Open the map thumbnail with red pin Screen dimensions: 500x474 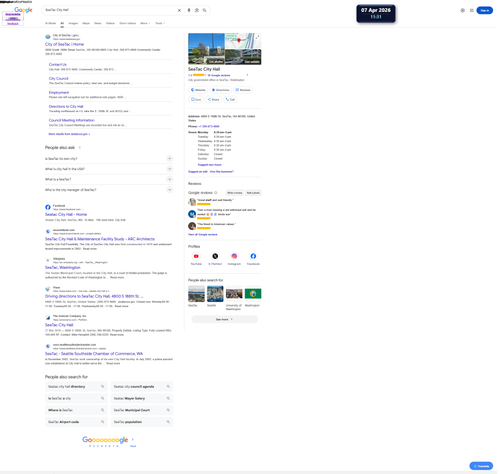pyautogui.click(x=243, y=41)
